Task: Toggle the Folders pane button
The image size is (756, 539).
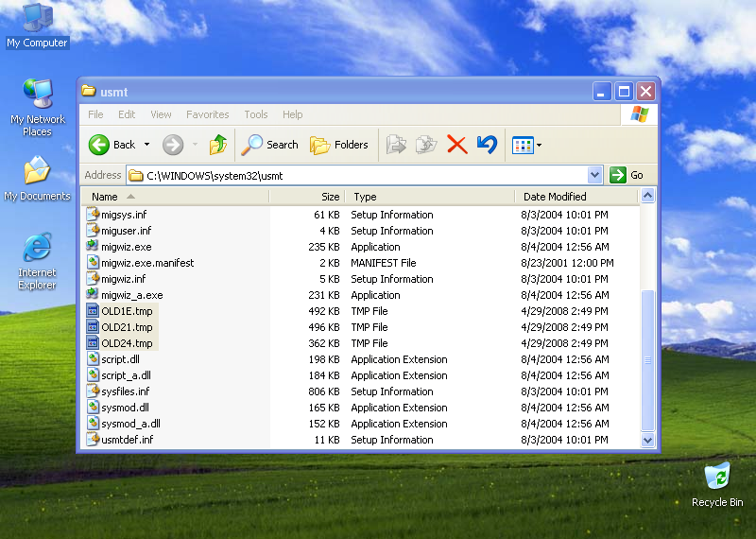Action: (339, 145)
